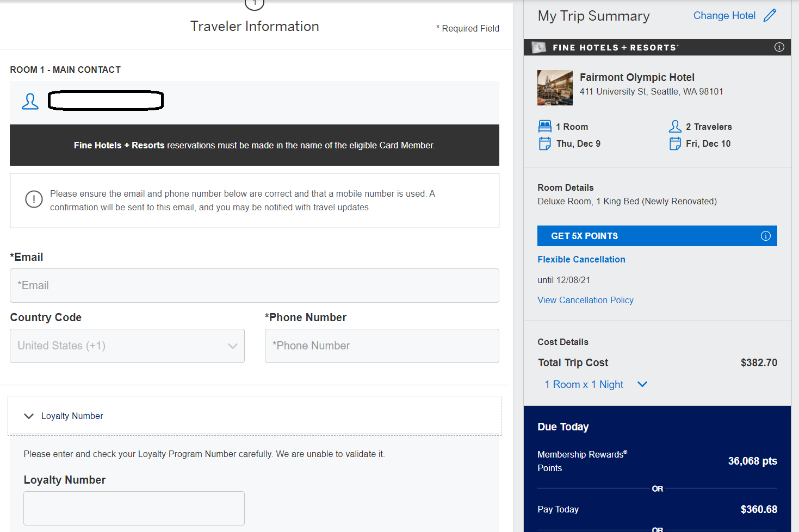Screen dimensions: 799x532
Task: Click the info icon on the Get 5X Points banner
Action: point(765,236)
